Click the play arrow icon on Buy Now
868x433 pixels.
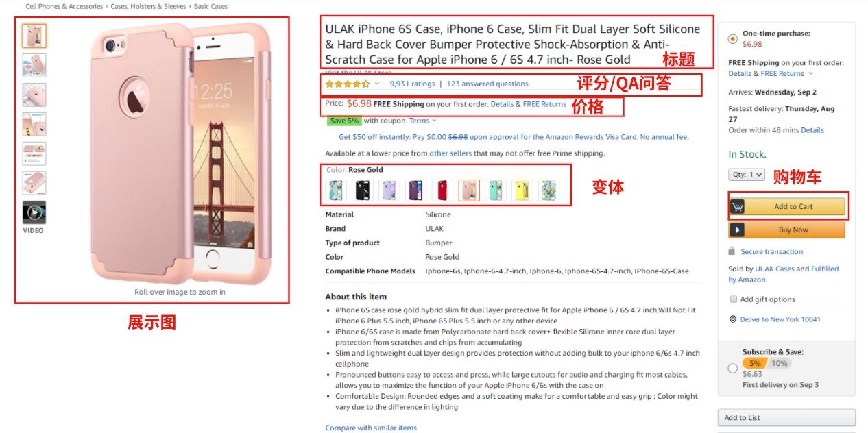click(737, 230)
